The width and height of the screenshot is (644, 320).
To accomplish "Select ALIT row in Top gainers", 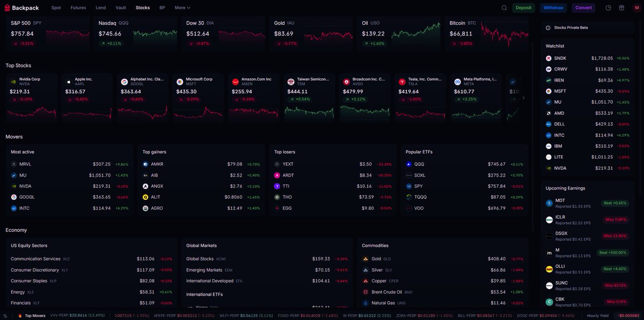I will [201, 197].
